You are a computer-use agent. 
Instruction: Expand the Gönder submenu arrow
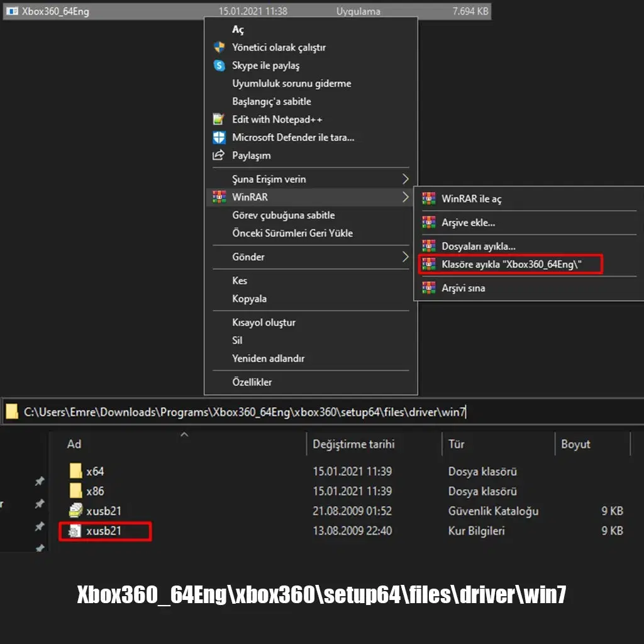406,257
